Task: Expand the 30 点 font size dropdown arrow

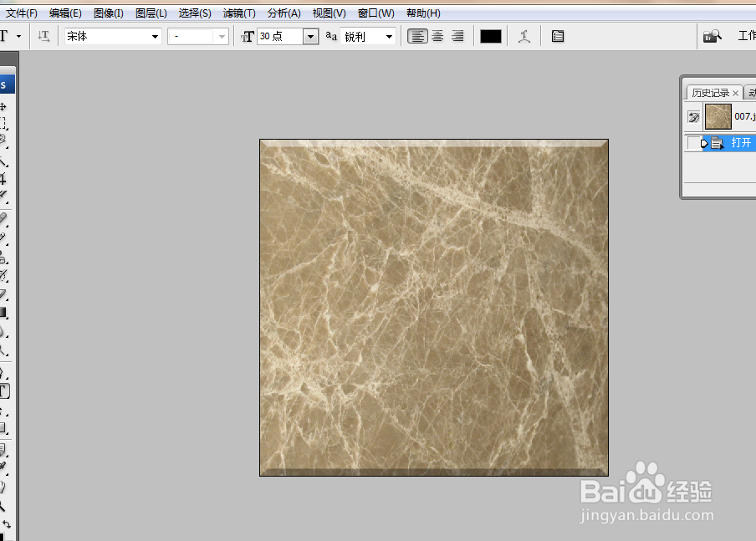Action: [311, 37]
